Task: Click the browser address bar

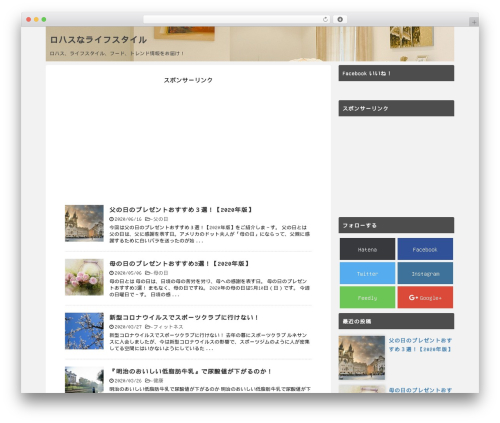Action: [x=237, y=19]
